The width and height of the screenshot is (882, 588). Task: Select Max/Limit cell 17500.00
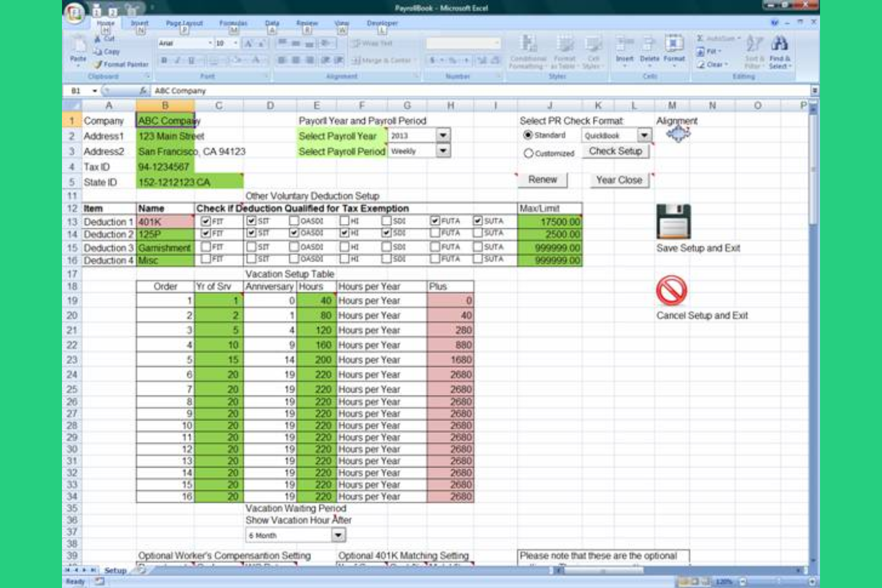point(549,222)
